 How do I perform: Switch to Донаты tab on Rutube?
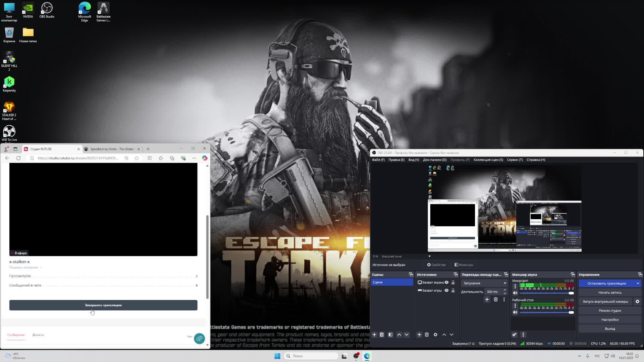pyautogui.click(x=38, y=335)
